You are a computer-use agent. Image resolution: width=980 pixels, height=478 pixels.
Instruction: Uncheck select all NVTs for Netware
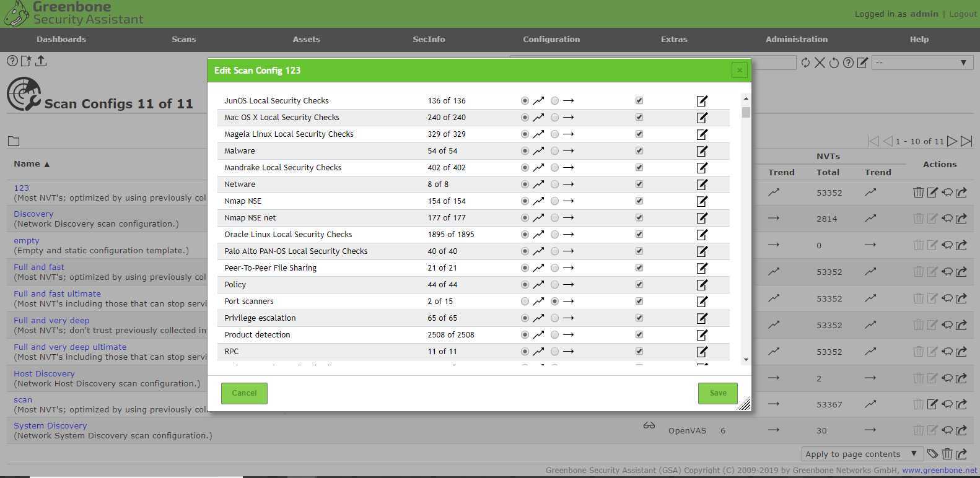(639, 184)
